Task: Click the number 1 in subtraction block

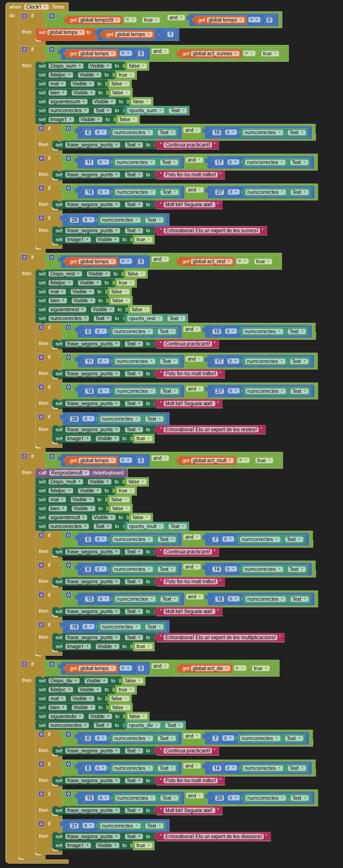Action: tap(170, 34)
